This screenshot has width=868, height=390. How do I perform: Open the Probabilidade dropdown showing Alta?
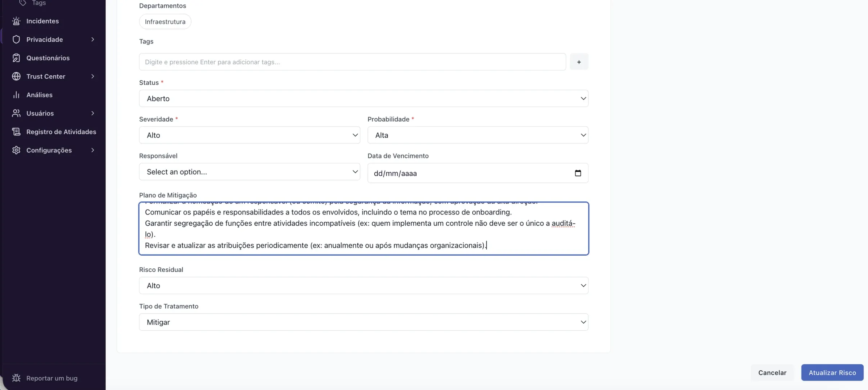pos(478,135)
